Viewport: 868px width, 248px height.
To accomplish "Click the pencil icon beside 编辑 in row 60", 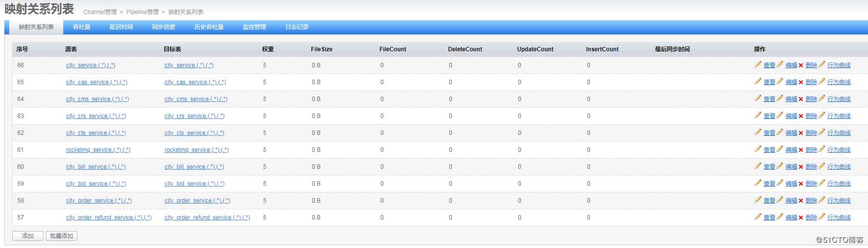I will pyautogui.click(x=780, y=166).
